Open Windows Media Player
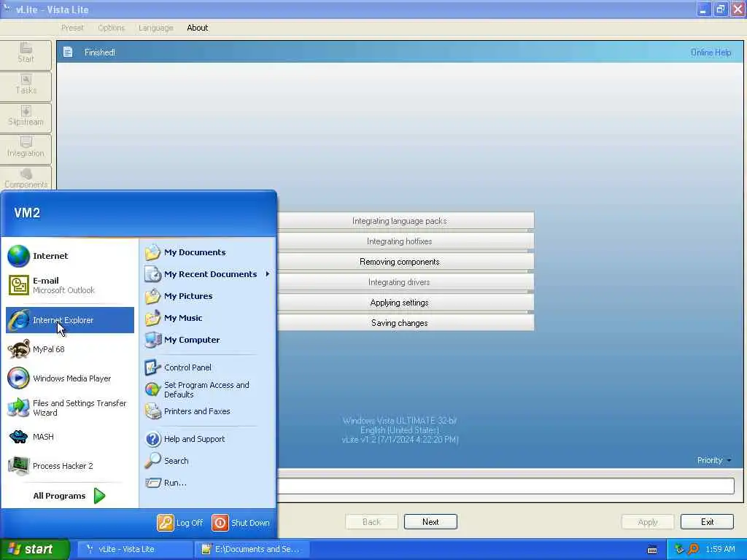This screenshot has width=747, height=560. pyautogui.click(x=69, y=378)
